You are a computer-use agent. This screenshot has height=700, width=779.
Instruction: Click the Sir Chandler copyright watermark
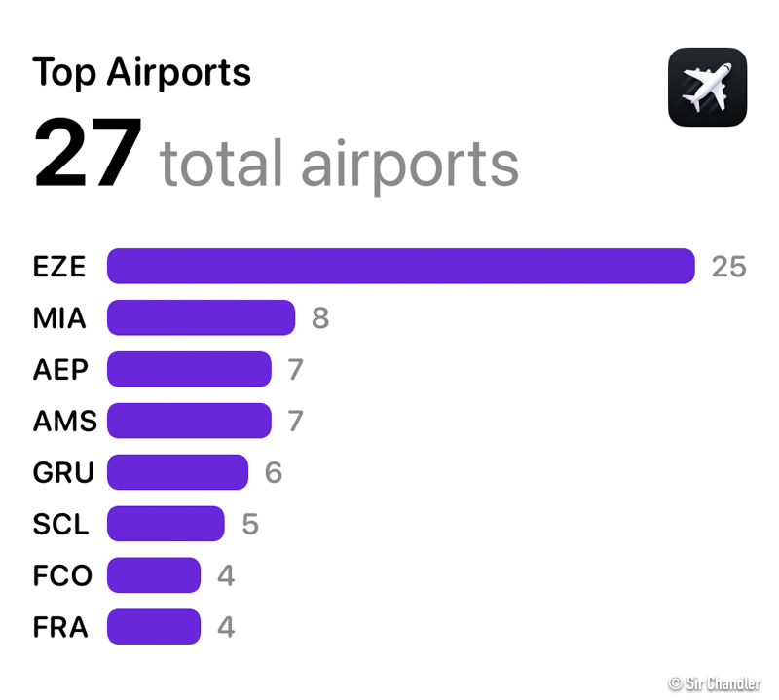click(713, 683)
